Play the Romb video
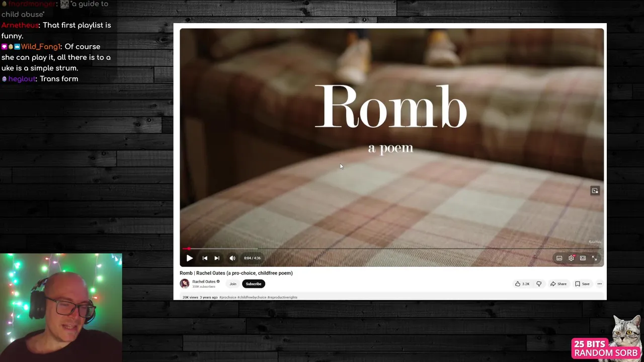The height and width of the screenshot is (362, 644). coord(190,258)
